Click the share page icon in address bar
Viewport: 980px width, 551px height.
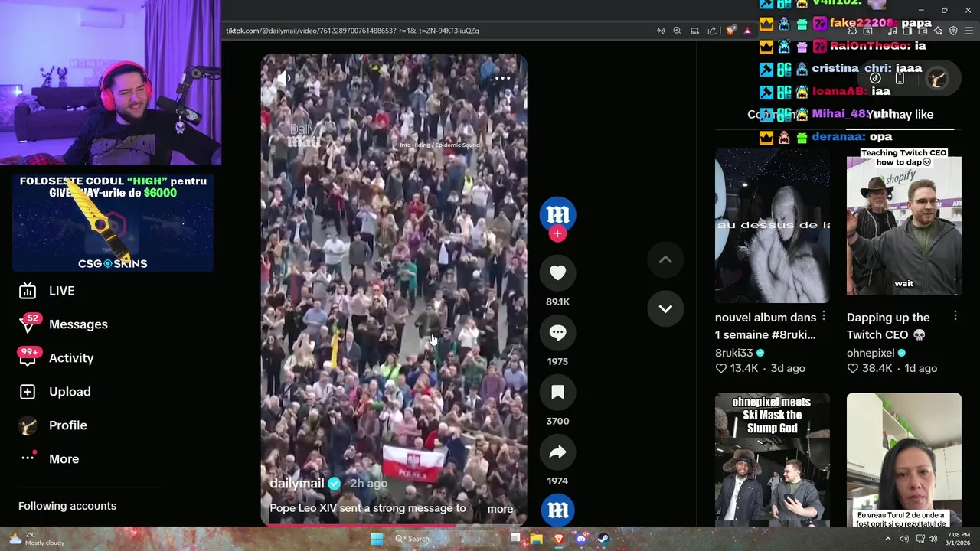tap(712, 31)
